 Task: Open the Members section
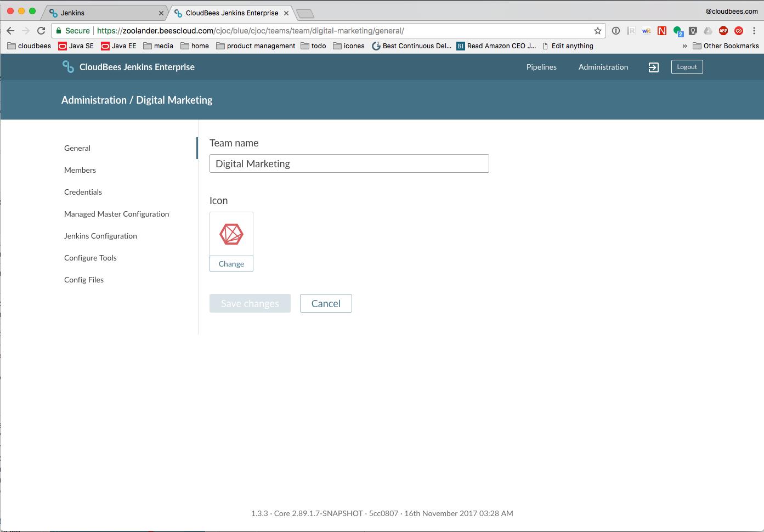pyautogui.click(x=80, y=170)
